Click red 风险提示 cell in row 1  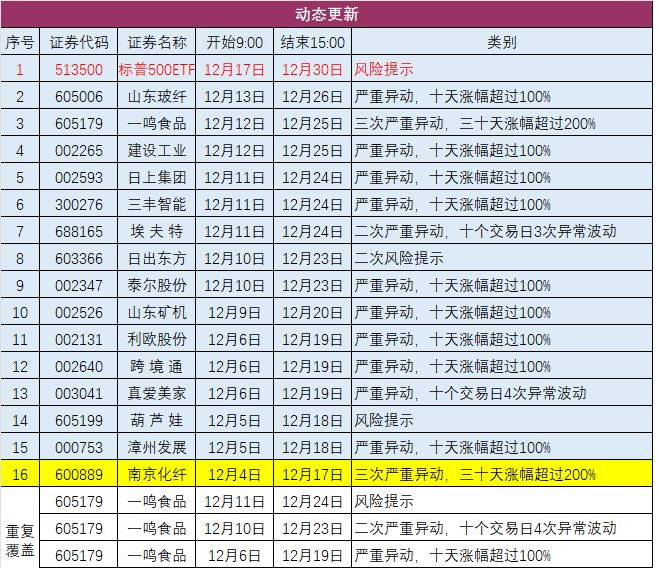click(502, 69)
